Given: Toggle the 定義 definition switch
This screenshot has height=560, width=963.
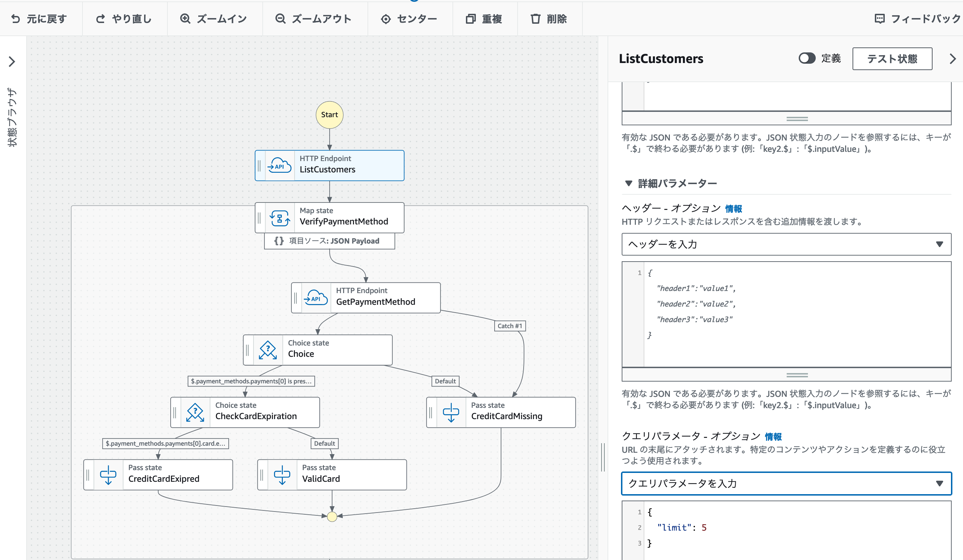Looking at the screenshot, I should [x=807, y=58].
